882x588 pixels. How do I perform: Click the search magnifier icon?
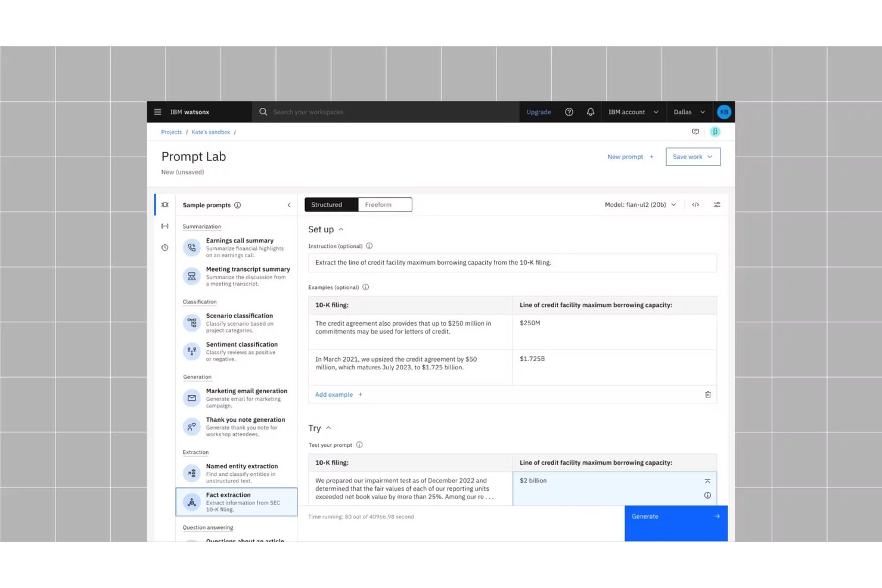pos(263,112)
